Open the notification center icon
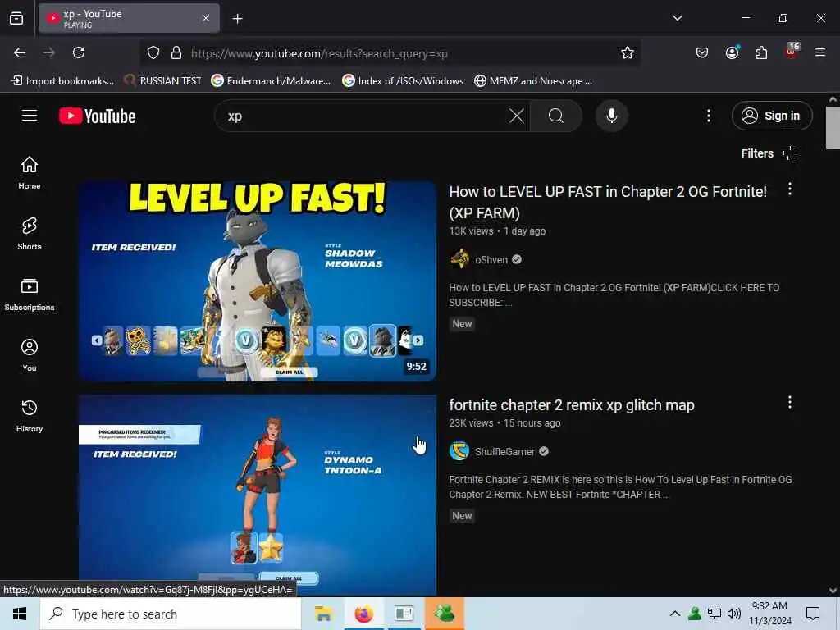Viewport: 840px width, 630px height. (813, 614)
